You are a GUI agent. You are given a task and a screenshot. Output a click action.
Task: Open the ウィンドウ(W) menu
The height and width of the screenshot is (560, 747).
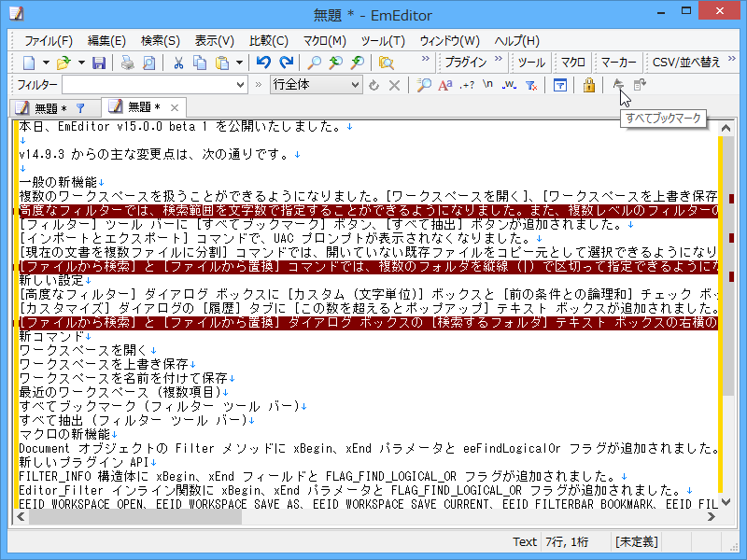[x=450, y=41]
